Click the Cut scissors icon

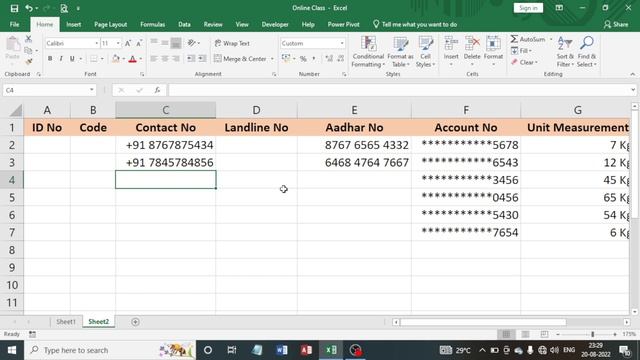coord(28,39)
